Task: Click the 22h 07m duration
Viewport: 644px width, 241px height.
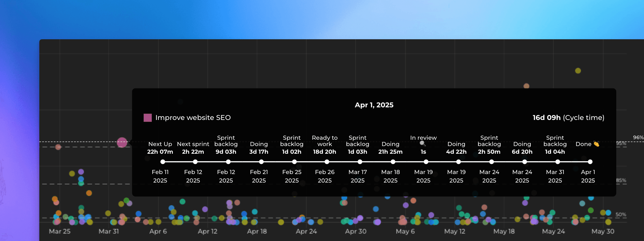Action: coord(160,152)
